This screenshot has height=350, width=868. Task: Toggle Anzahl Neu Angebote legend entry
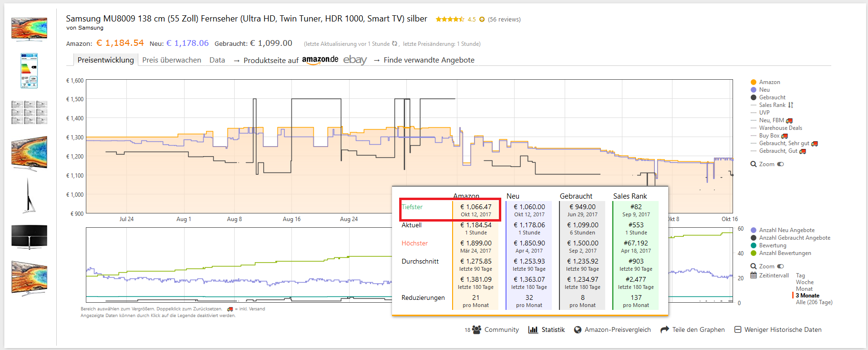tap(783, 230)
